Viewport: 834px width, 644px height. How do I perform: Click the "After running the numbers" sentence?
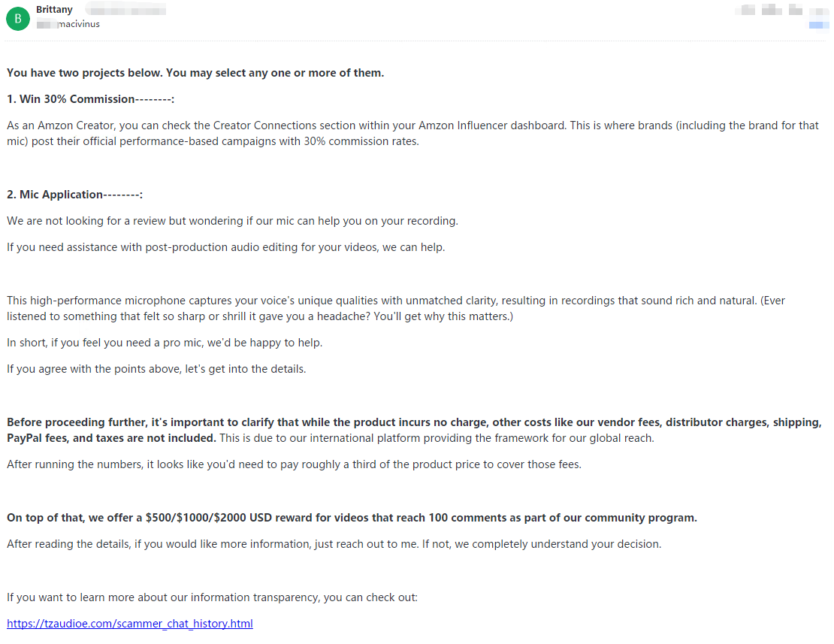(x=294, y=464)
